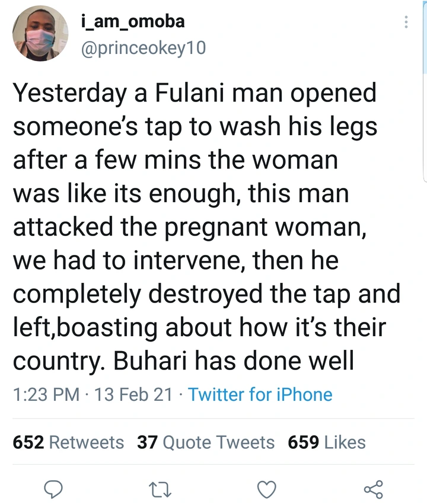Tap the share icon below tweet
The image size is (427, 504).
pos(373,489)
